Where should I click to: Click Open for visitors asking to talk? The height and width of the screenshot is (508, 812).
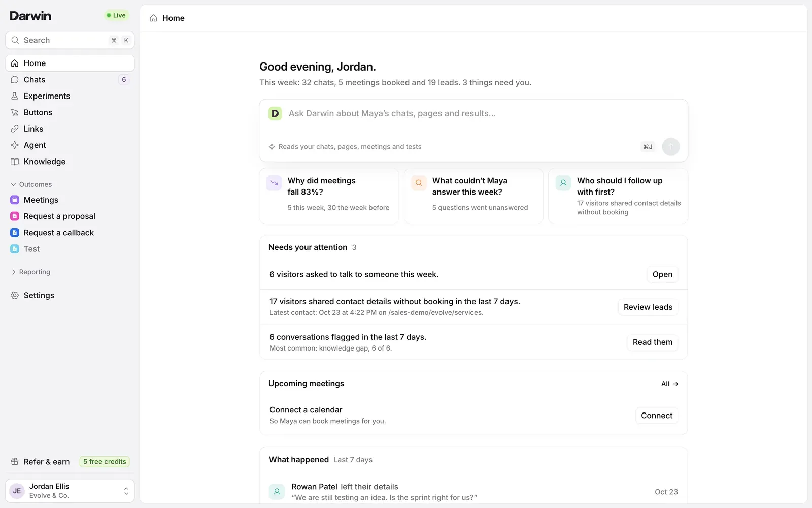(662, 274)
